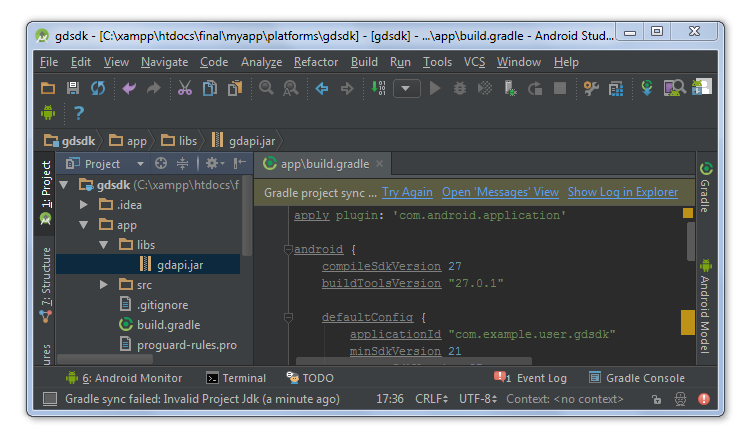Click the Help question mark icon
The width and height of the screenshot is (754, 447).
(x=78, y=113)
